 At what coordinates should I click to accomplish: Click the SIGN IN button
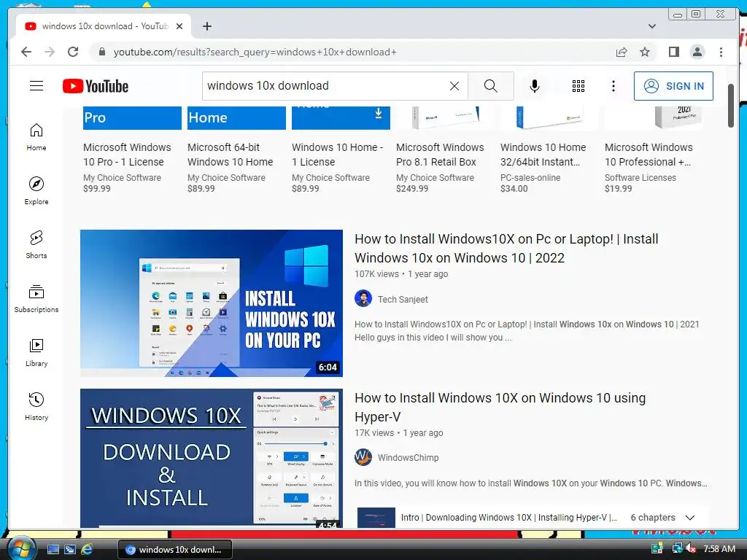[x=673, y=86]
